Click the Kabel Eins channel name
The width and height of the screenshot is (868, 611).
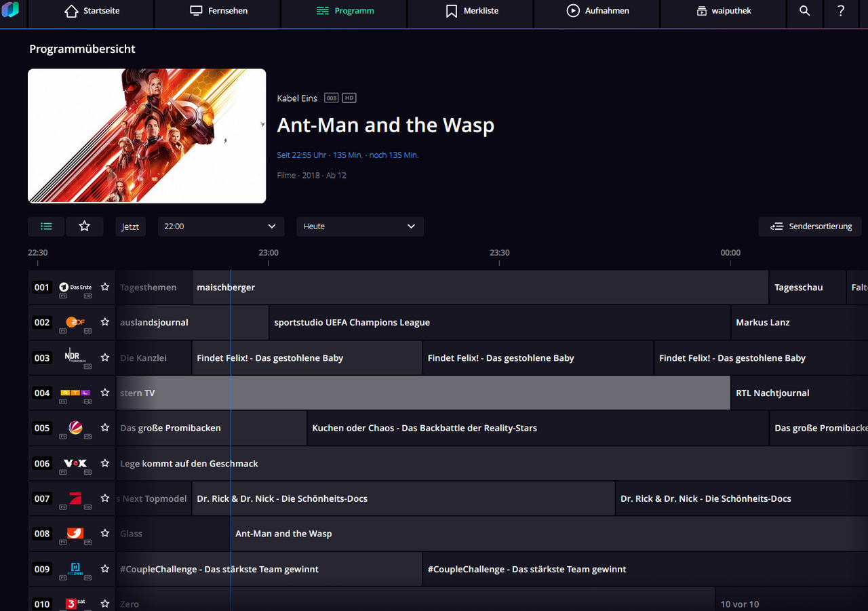coord(297,98)
